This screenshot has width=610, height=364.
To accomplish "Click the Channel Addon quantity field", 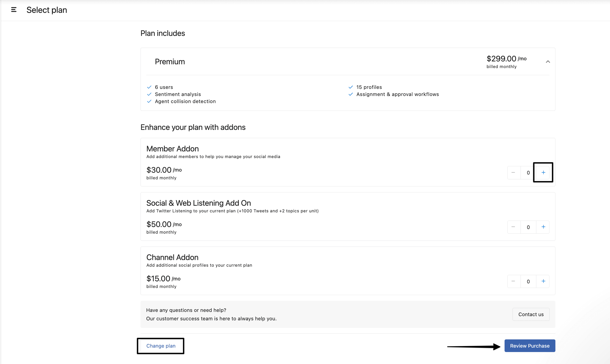I will tap(528, 281).
